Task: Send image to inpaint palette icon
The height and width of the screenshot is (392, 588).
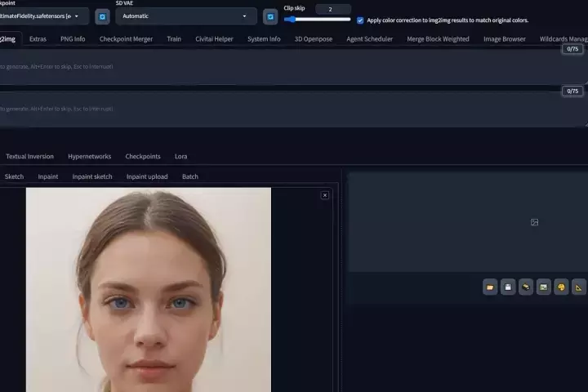Action: pyautogui.click(x=561, y=287)
